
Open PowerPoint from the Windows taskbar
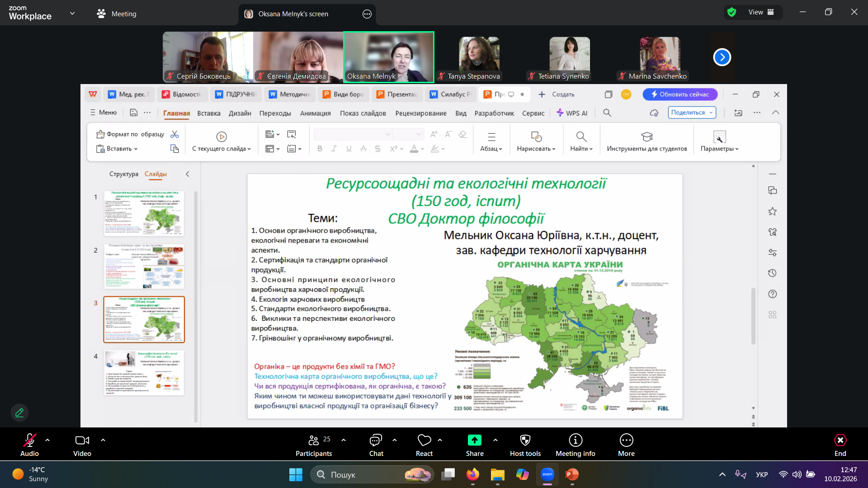(x=572, y=474)
